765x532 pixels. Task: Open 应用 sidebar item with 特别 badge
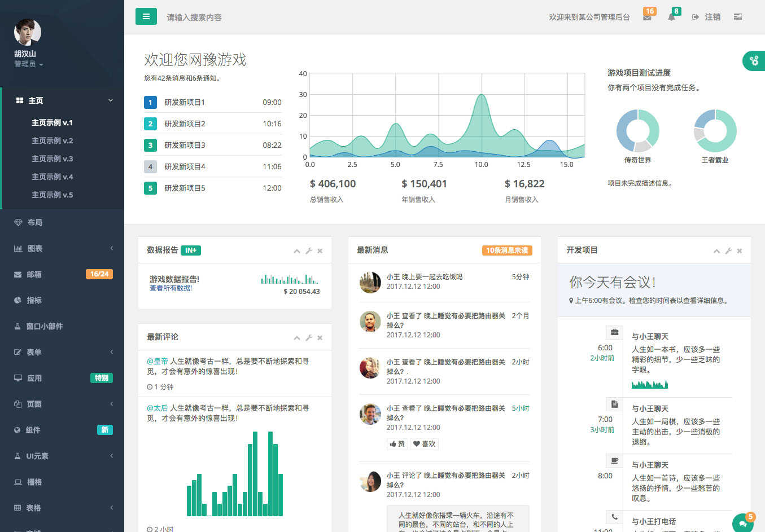(x=62, y=378)
